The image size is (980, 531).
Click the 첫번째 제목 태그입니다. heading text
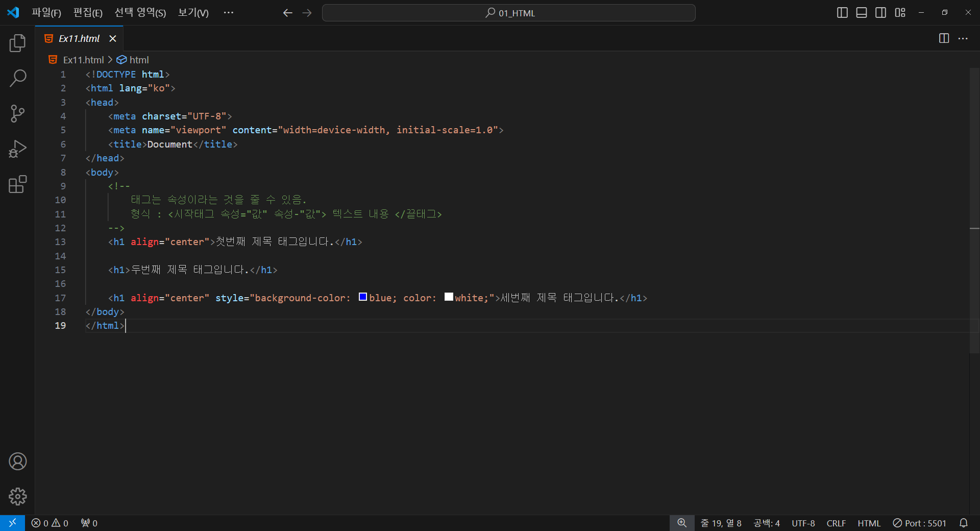click(275, 242)
